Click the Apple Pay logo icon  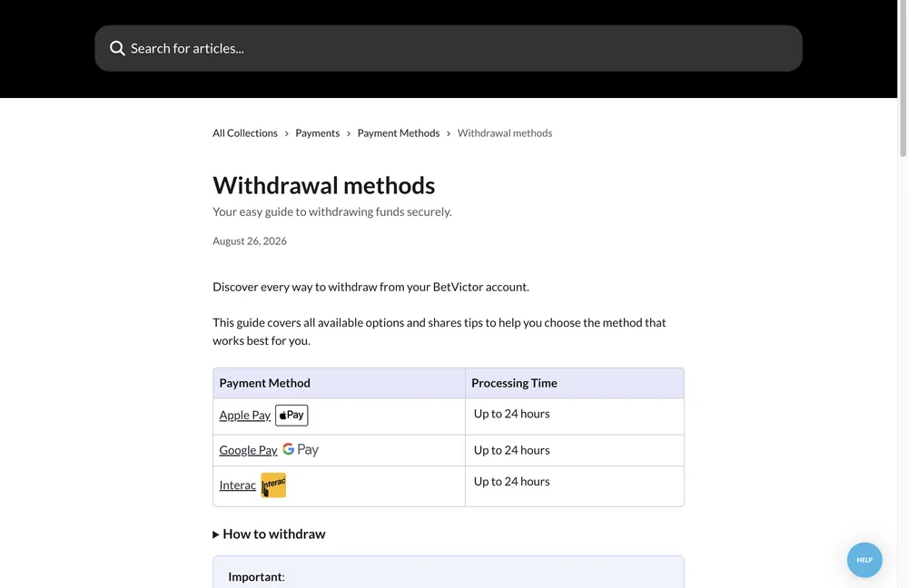coord(291,415)
